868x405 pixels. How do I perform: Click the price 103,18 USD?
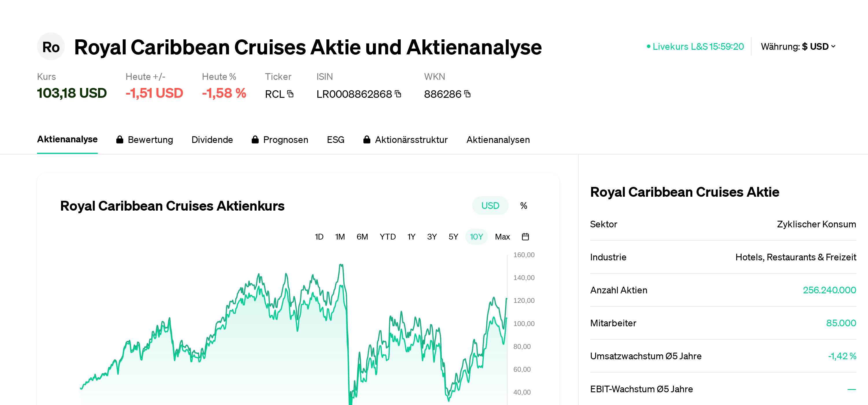tap(72, 93)
